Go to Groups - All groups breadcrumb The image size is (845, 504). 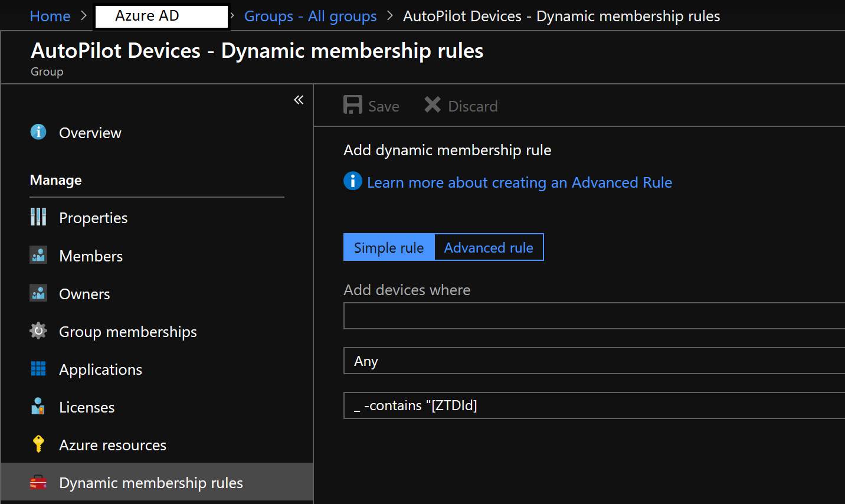310,16
